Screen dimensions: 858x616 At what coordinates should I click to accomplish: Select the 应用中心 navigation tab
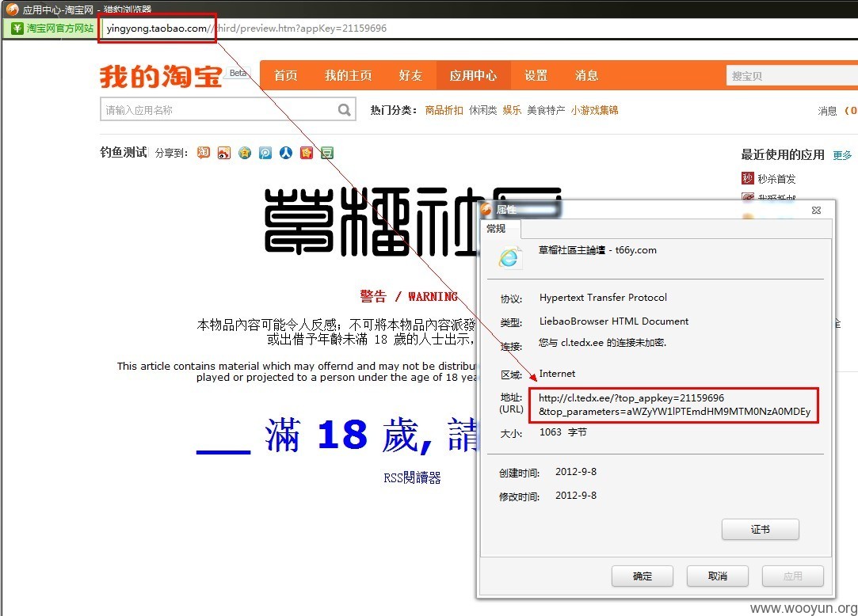pos(473,75)
